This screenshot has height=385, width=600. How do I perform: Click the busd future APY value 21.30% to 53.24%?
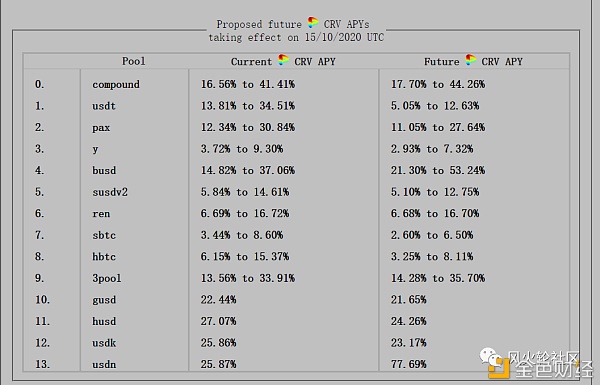click(438, 170)
